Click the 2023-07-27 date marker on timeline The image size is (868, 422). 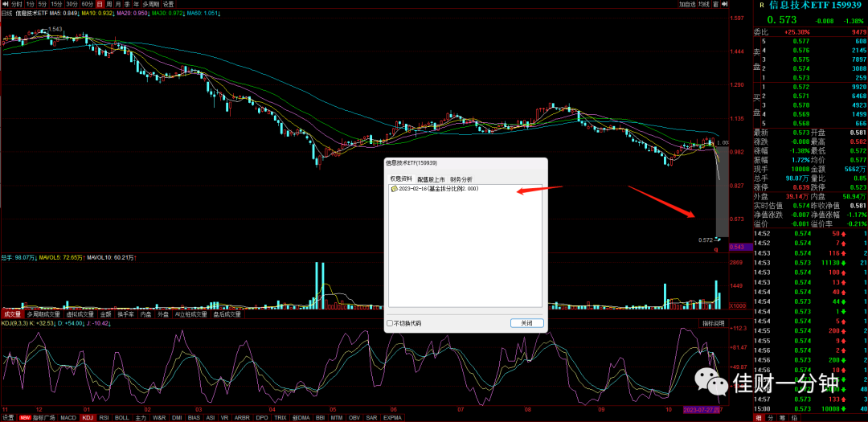pos(700,410)
